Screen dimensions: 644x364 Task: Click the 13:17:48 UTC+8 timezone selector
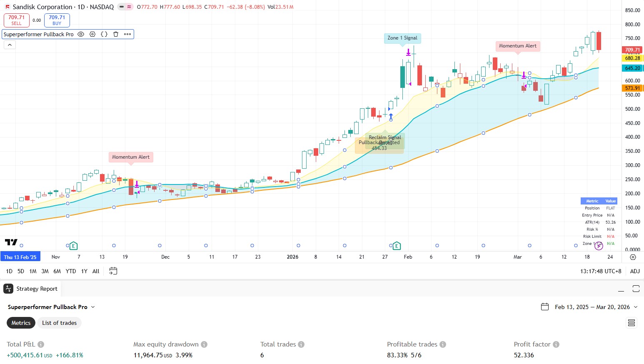[601, 271]
